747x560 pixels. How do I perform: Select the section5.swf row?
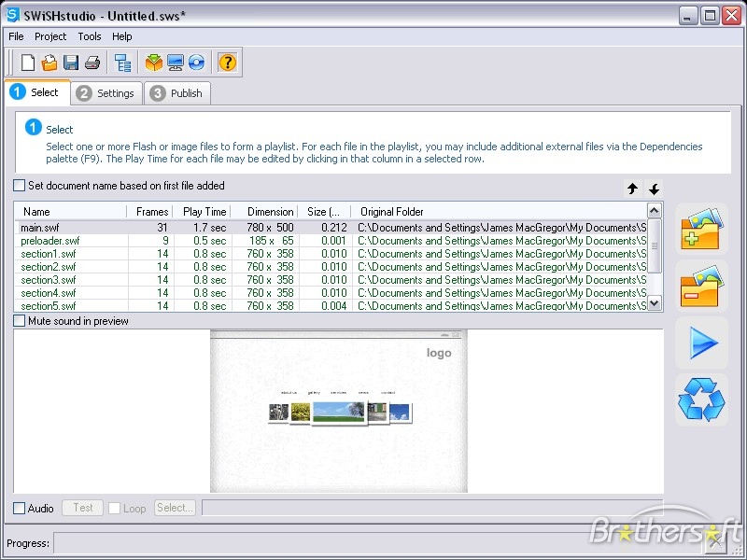coord(331,306)
